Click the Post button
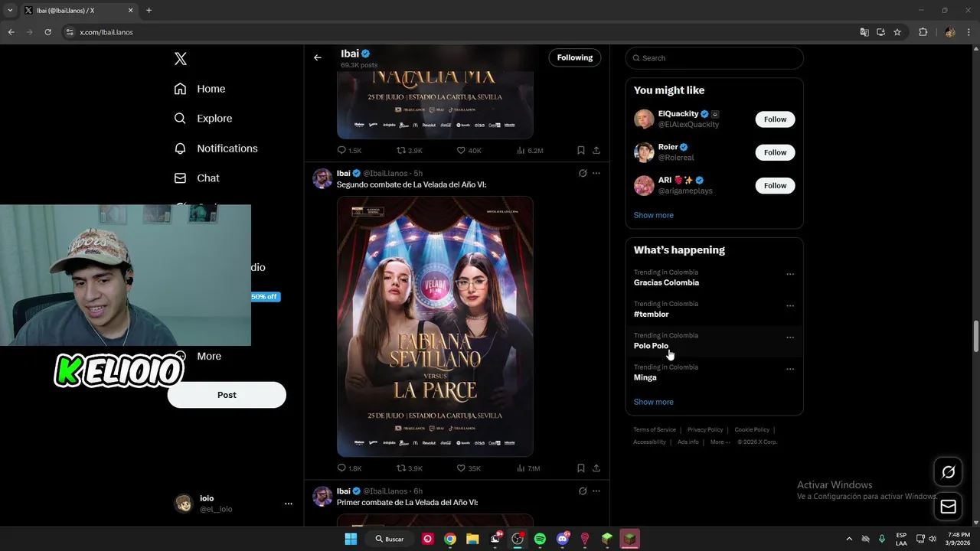The image size is (980, 551). [227, 395]
